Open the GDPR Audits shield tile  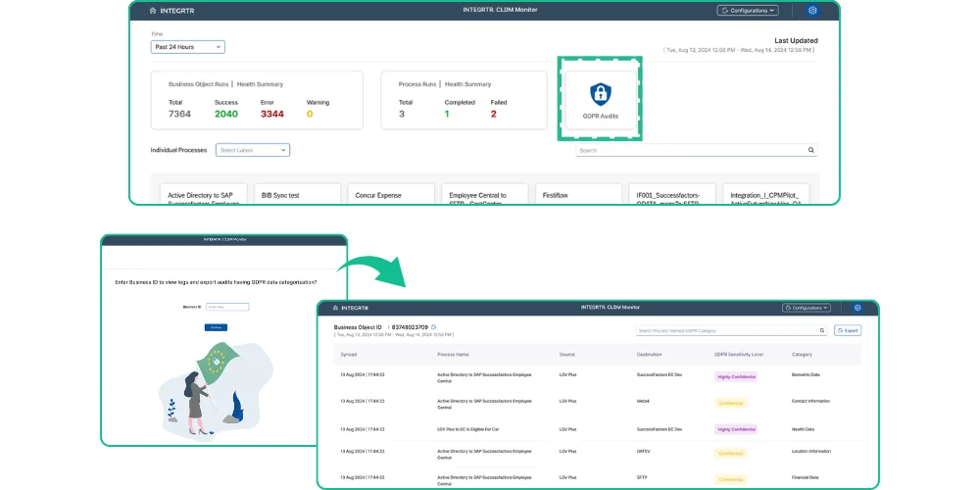(600, 99)
